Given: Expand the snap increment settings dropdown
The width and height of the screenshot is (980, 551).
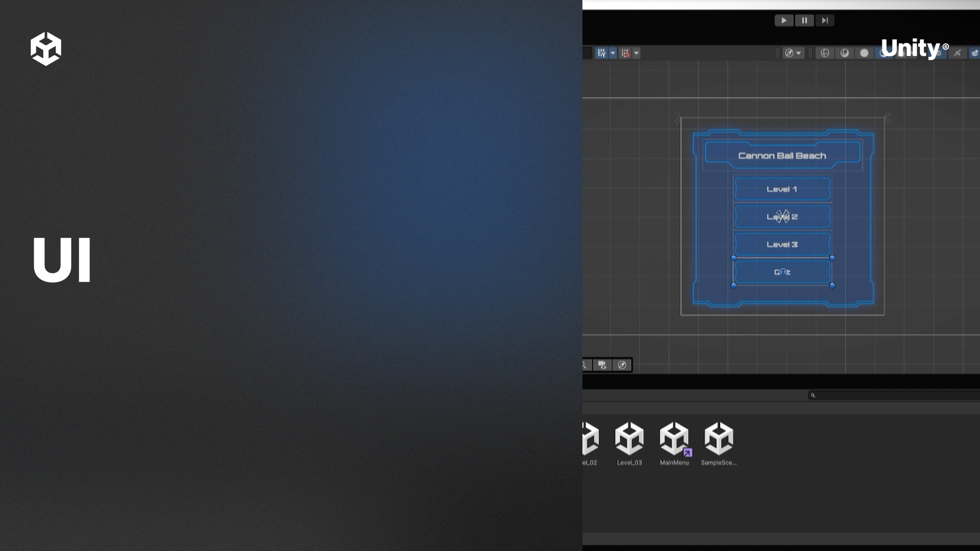Looking at the screenshot, I should [636, 53].
